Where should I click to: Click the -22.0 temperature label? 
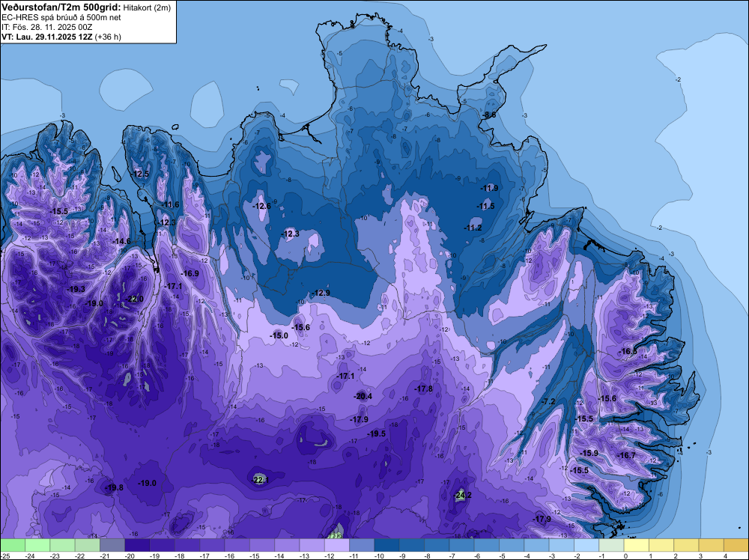(x=134, y=299)
